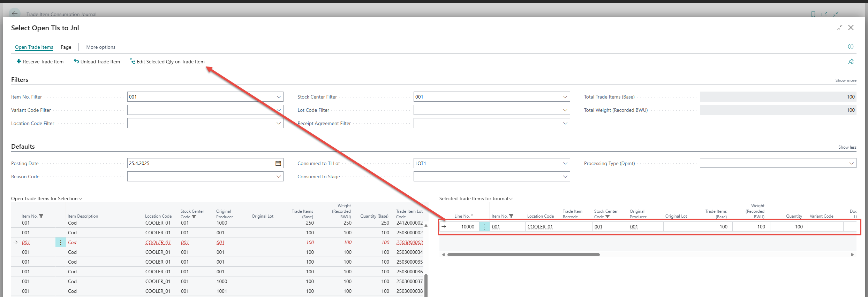This screenshot has height=297, width=868.
Task: Click Unload Trade Item undo icon
Action: (76, 61)
